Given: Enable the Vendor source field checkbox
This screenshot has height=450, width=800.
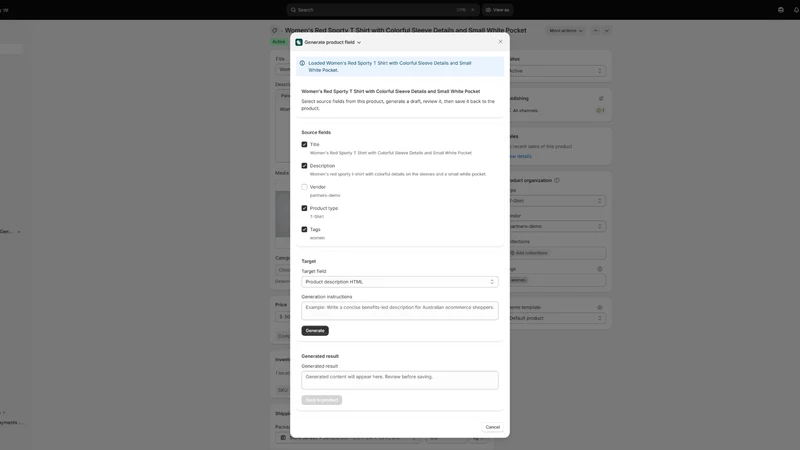Looking at the screenshot, I should tap(304, 187).
